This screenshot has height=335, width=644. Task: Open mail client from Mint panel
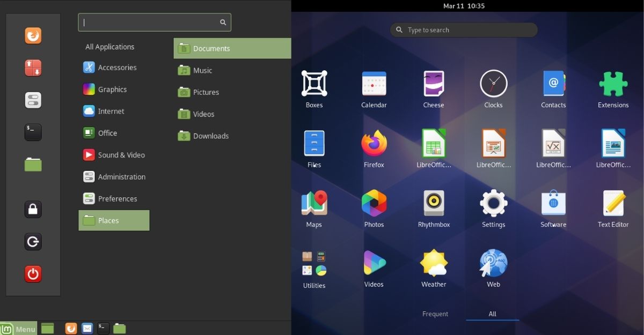click(x=87, y=329)
